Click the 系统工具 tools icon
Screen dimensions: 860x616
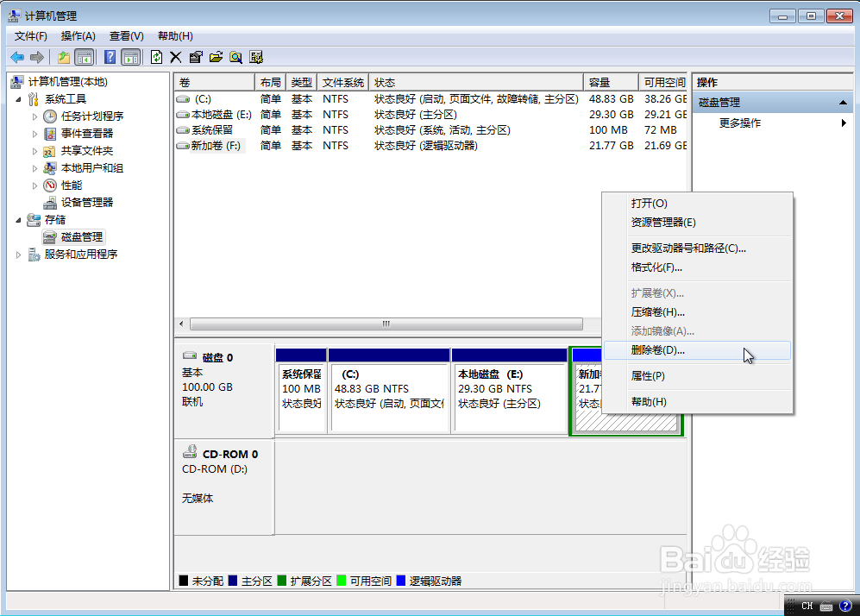click(34, 99)
